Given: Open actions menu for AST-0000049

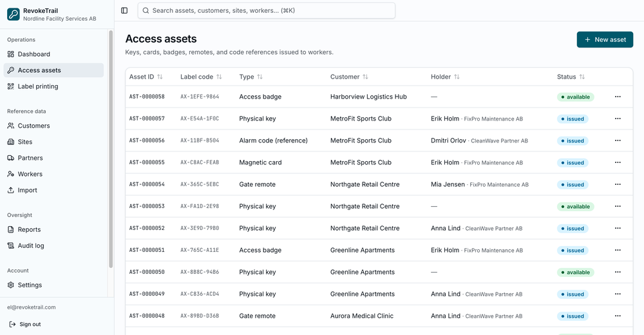Looking at the screenshot, I should point(618,294).
